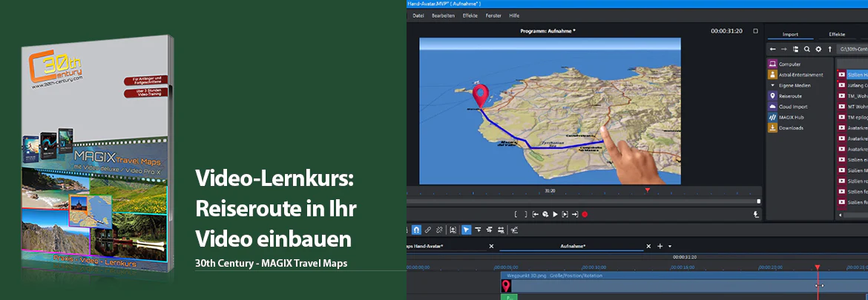Maximize the preview monitor with square icon

(x=755, y=31)
